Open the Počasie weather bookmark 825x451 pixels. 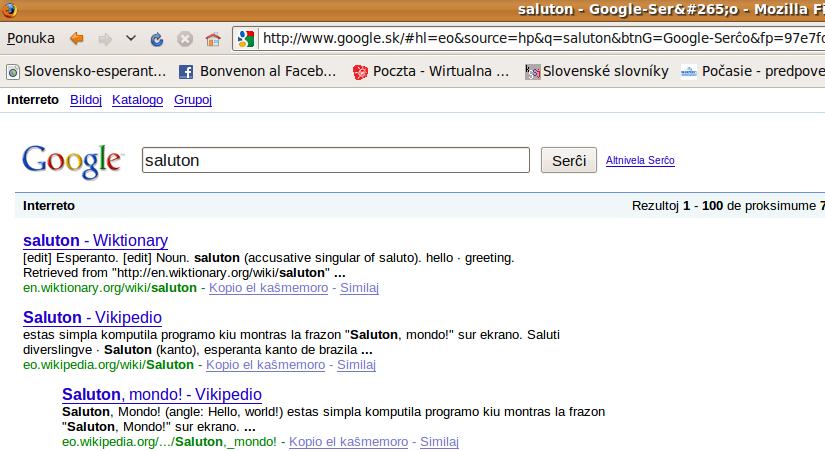coord(753,71)
